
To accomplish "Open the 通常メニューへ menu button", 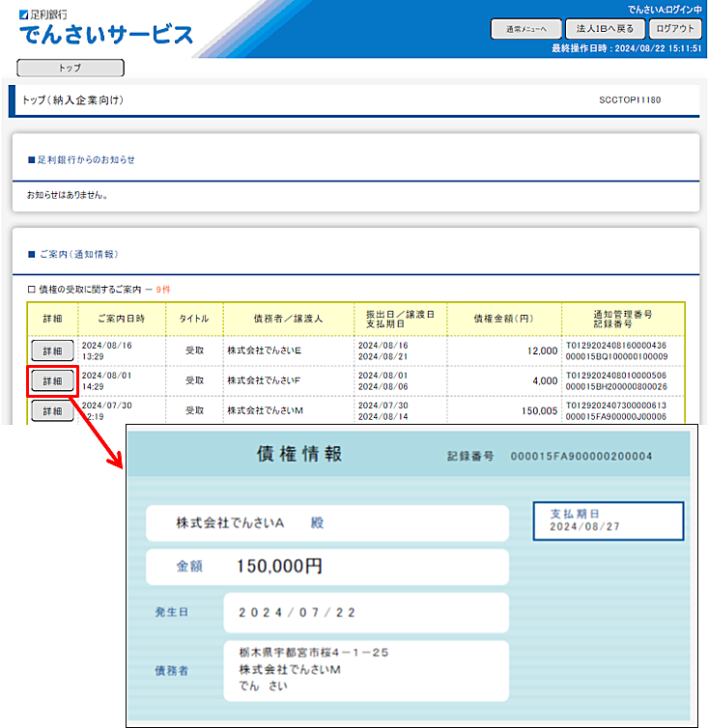I will click(x=525, y=29).
